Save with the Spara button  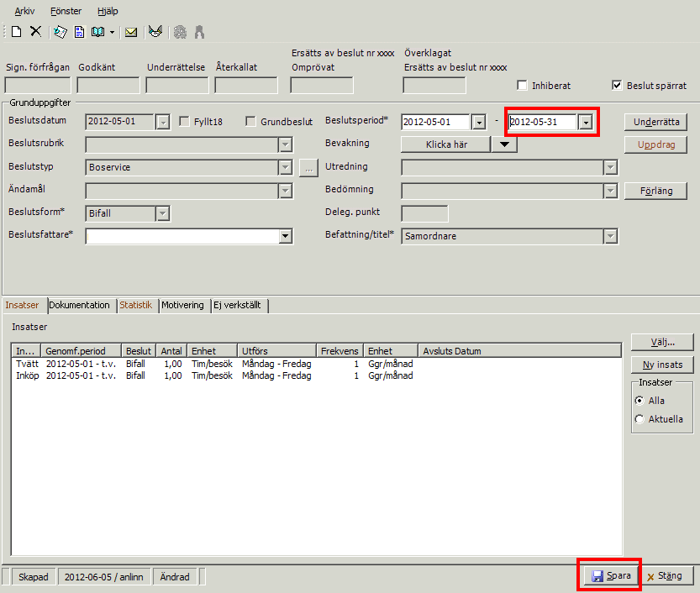coord(610,575)
